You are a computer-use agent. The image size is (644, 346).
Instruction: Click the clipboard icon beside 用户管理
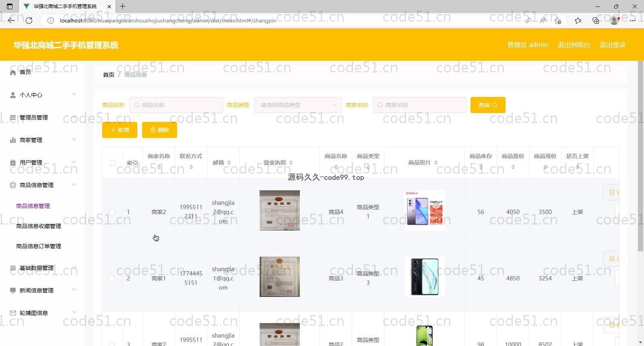pyautogui.click(x=13, y=163)
